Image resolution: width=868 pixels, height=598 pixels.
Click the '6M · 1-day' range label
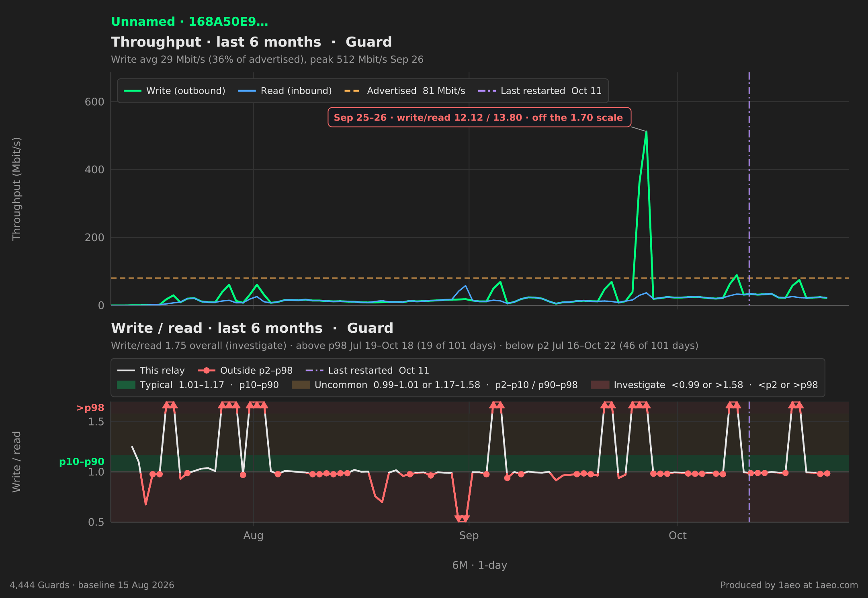pyautogui.click(x=480, y=565)
